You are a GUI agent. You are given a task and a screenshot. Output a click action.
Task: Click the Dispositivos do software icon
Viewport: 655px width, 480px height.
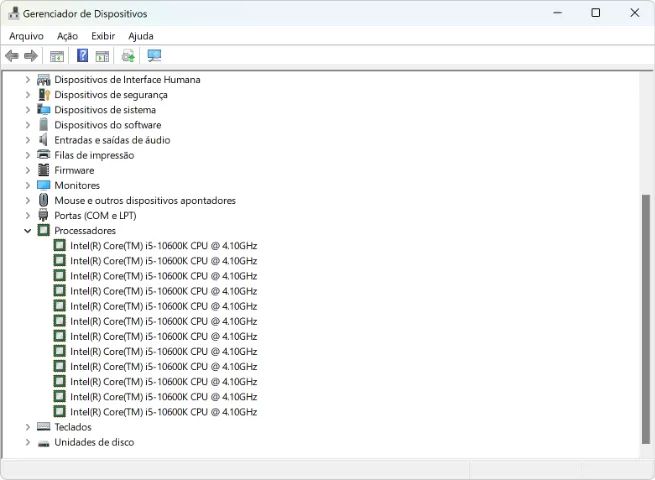click(43, 124)
